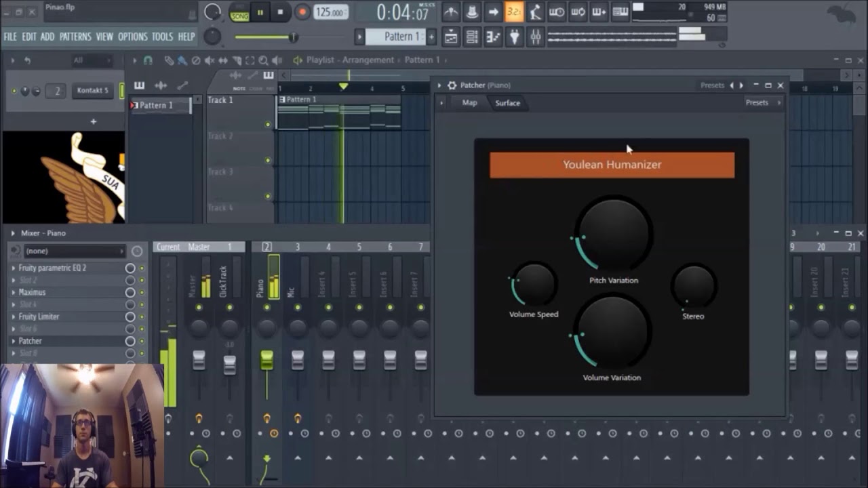Open the piano roll icon
Viewport: 868px width, 488px height.
(493, 37)
